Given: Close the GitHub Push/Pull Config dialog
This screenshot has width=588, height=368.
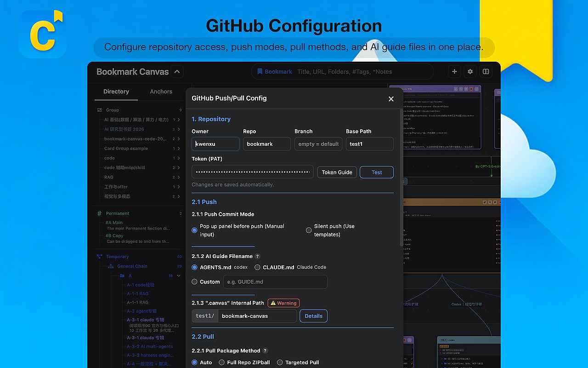Looking at the screenshot, I should (391, 98).
